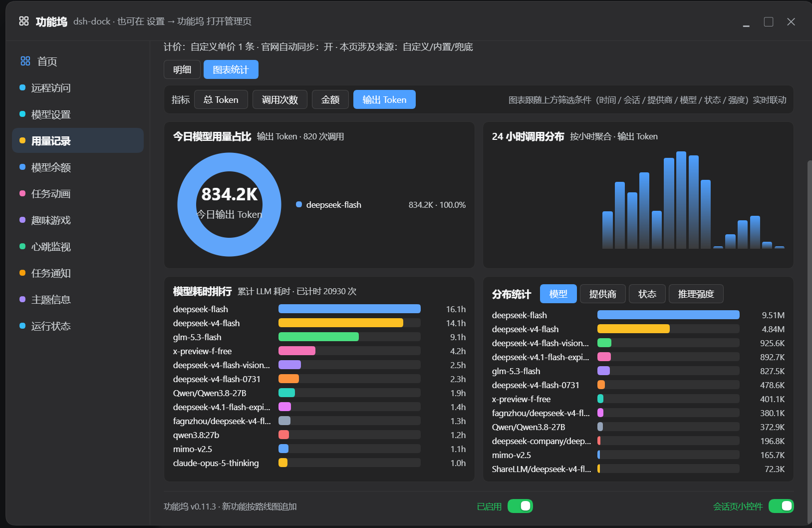The width and height of the screenshot is (812, 528).
Task: Choose 调用次数 metric
Action: point(280,99)
